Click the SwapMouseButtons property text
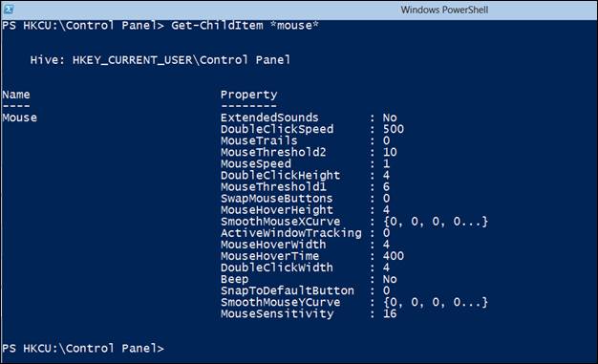 [276, 199]
